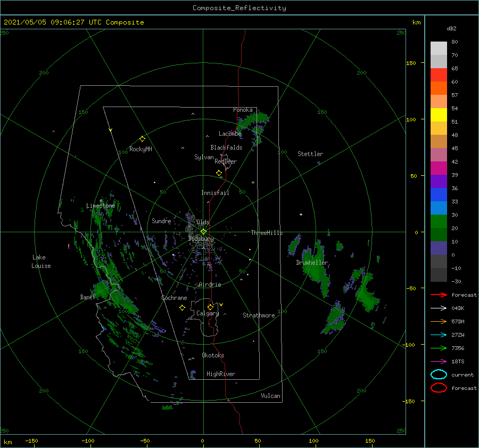
Task: Click yellow V marker east of Calgary
Action: [x=221, y=305]
